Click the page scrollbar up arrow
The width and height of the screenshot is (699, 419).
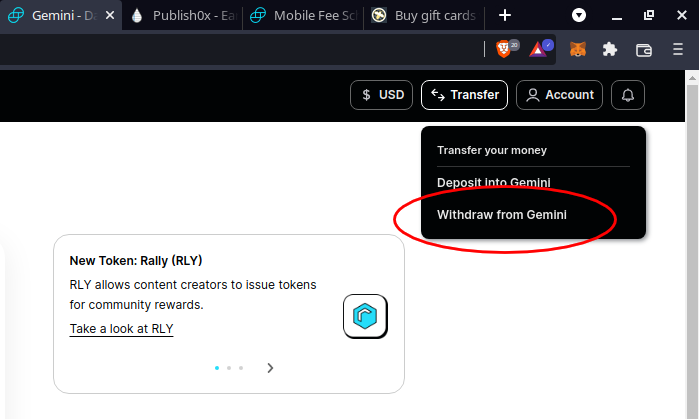click(692, 78)
